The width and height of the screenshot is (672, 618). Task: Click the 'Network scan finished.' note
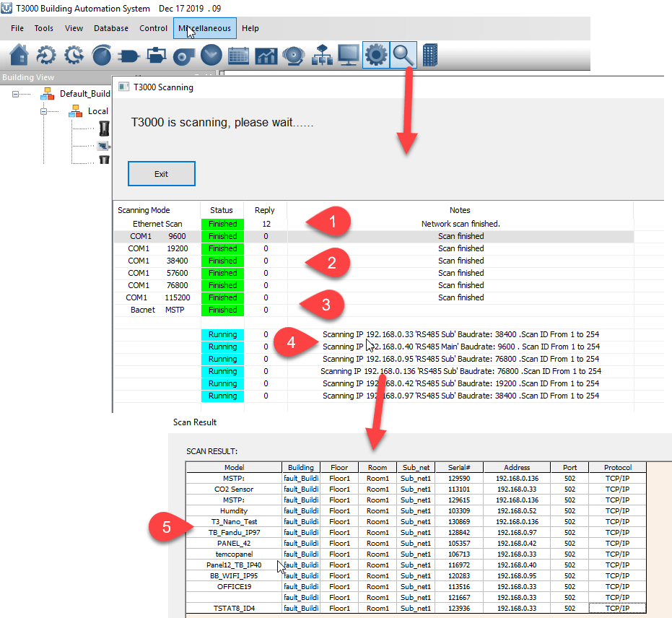461,224
